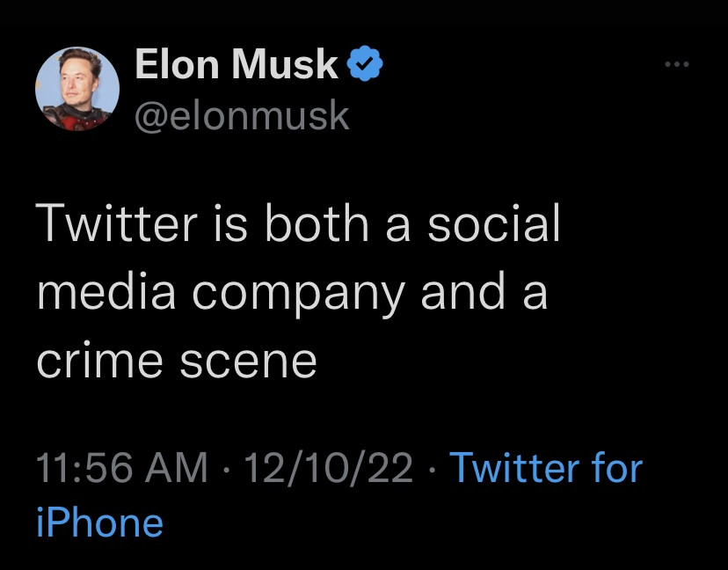Open the three-dot more options menu
The width and height of the screenshot is (728, 570).
(677, 65)
